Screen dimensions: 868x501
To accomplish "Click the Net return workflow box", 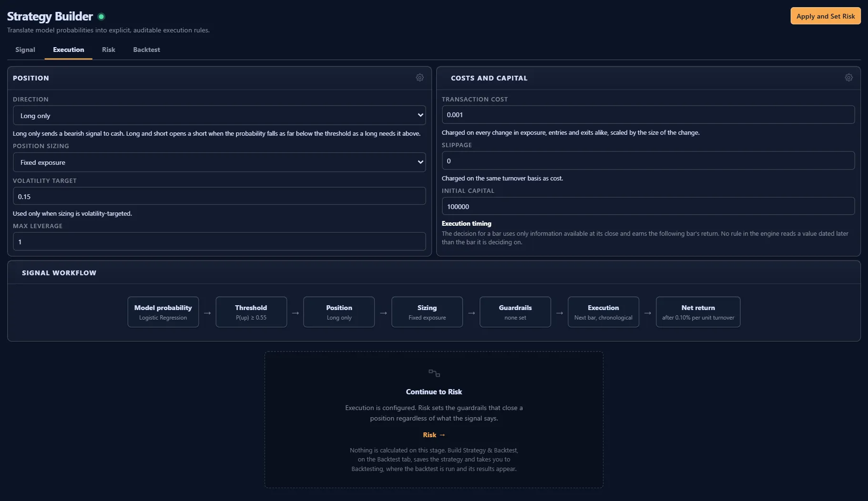I will (698, 312).
